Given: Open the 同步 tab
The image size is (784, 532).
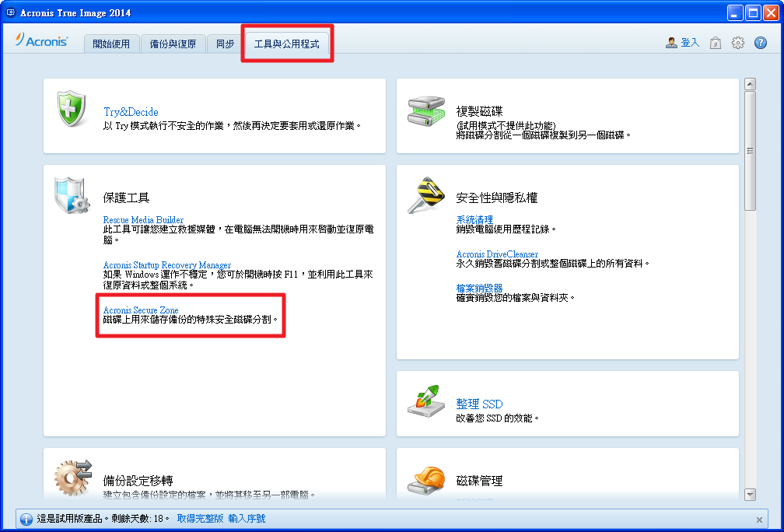Looking at the screenshot, I should (225, 44).
